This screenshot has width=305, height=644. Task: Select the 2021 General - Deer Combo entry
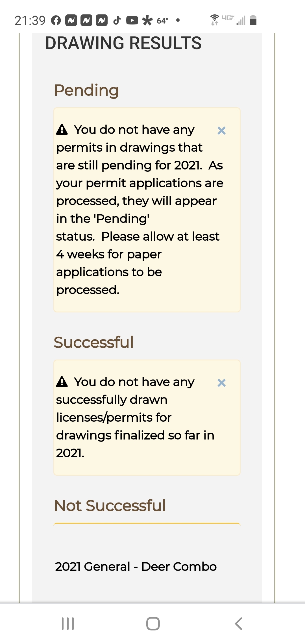(136, 567)
